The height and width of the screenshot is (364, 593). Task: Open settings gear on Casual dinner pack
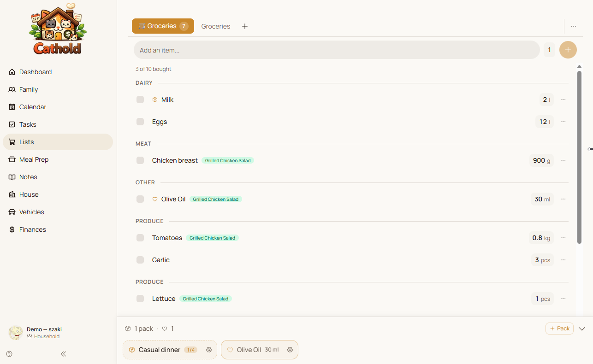[x=209, y=350]
